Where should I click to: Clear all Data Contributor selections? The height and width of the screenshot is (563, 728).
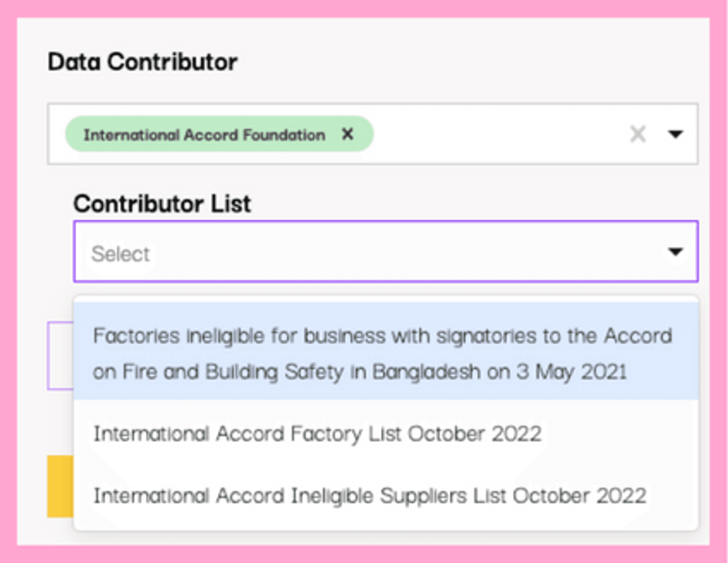[x=638, y=134]
